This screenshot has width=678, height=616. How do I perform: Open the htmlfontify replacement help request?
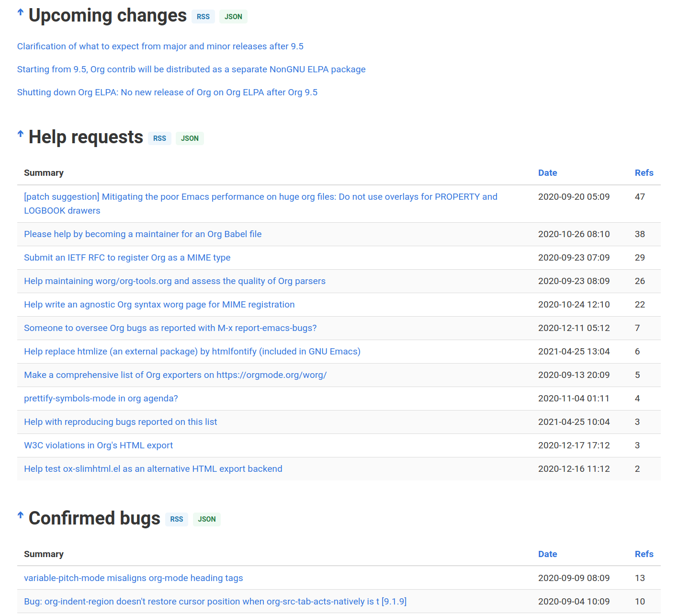pyautogui.click(x=192, y=351)
